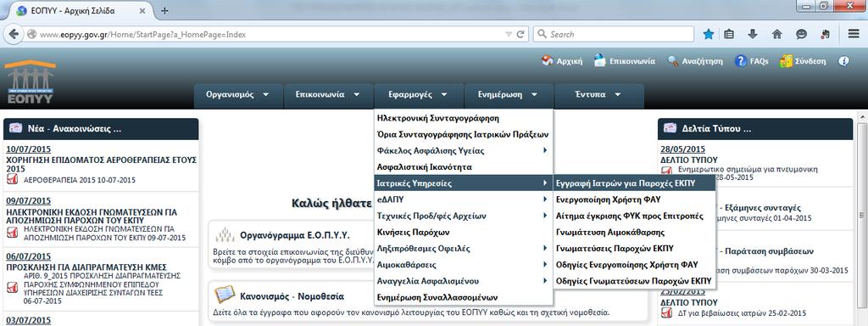Click the Κανονισμός - Νομοθεσία book icon
Viewport: 868px width, 326px height.
click(x=225, y=295)
